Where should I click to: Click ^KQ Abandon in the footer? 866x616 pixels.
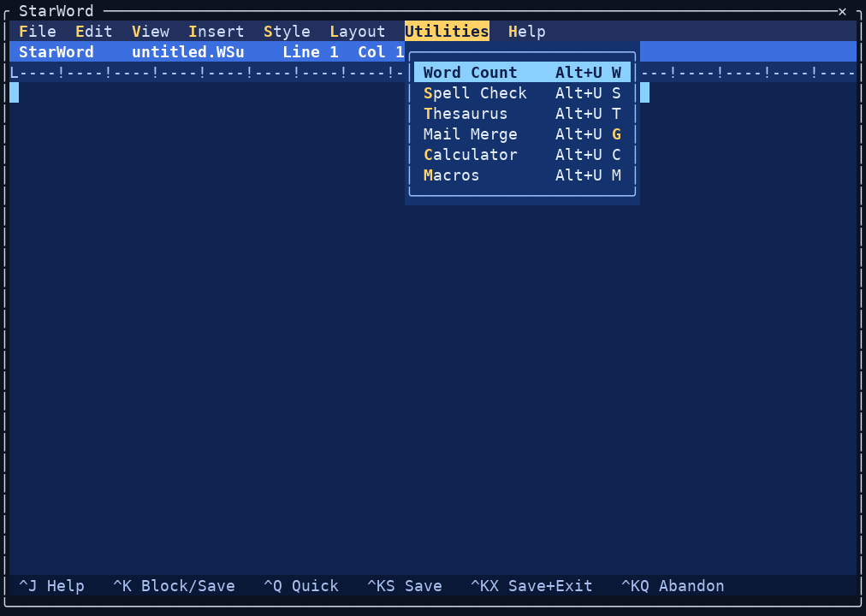(673, 586)
